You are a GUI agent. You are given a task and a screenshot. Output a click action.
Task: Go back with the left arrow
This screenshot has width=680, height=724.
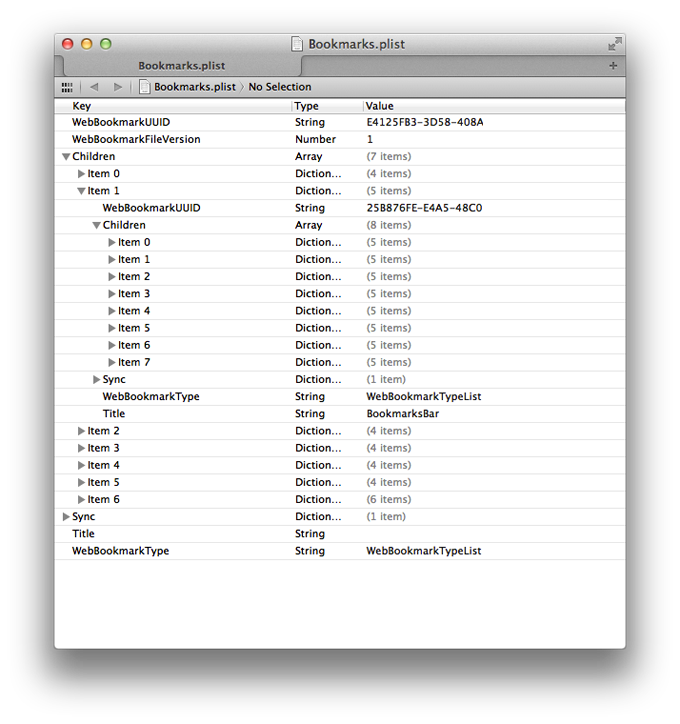pos(94,87)
